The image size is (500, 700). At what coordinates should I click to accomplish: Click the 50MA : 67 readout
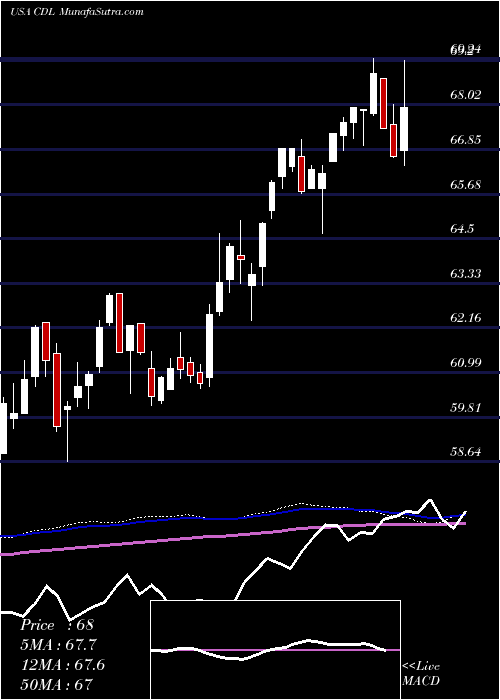[56, 685]
